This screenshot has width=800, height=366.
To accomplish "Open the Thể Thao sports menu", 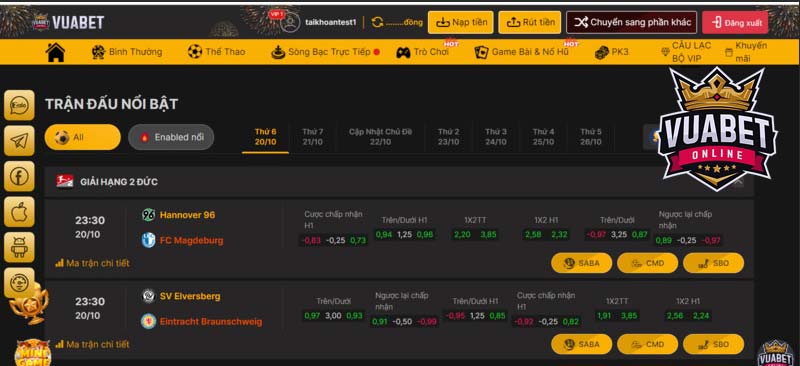I will point(216,52).
